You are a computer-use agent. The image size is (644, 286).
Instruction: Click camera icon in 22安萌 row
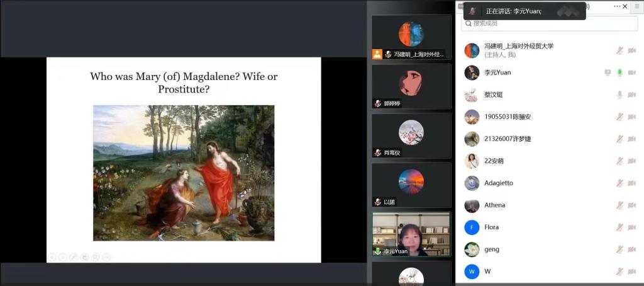pos(631,161)
